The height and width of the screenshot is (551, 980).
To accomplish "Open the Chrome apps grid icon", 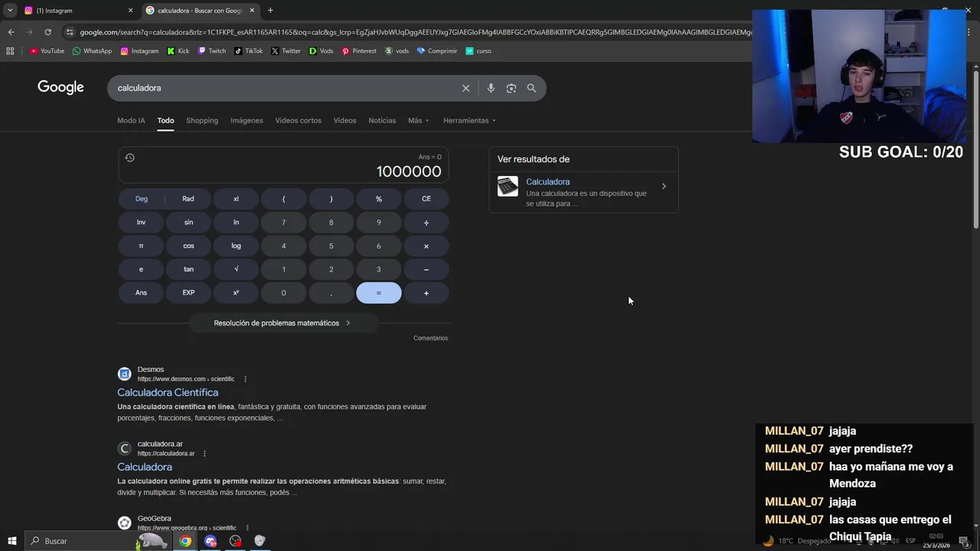I will click(10, 51).
